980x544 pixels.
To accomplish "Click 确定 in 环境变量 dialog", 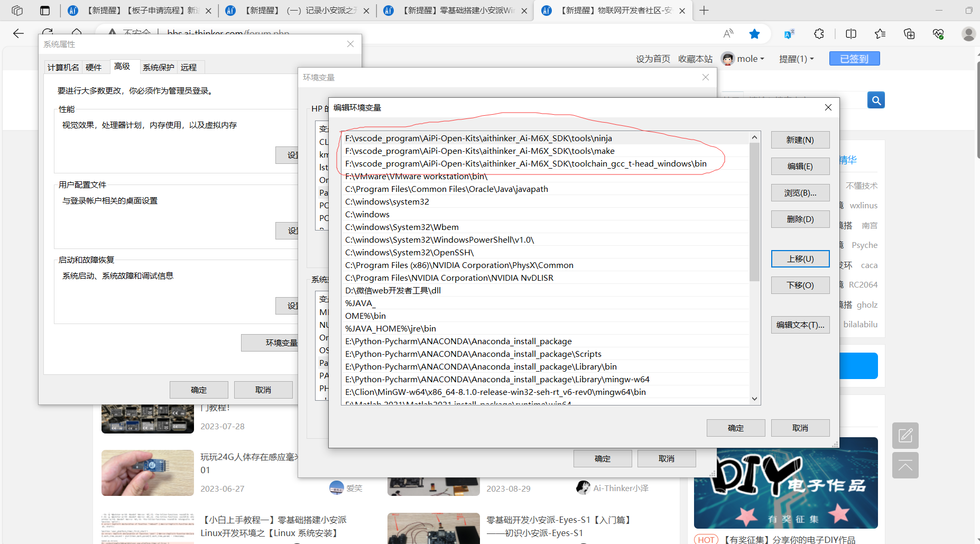I will [603, 458].
